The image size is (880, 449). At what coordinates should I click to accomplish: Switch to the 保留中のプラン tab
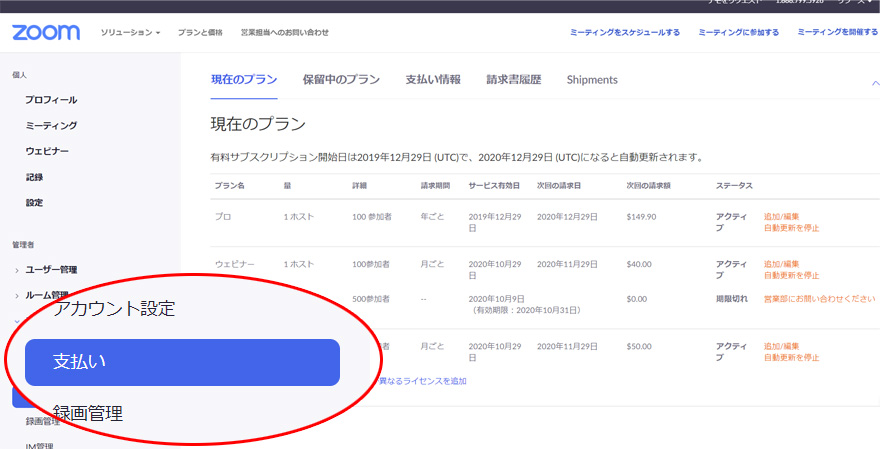pyautogui.click(x=341, y=80)
